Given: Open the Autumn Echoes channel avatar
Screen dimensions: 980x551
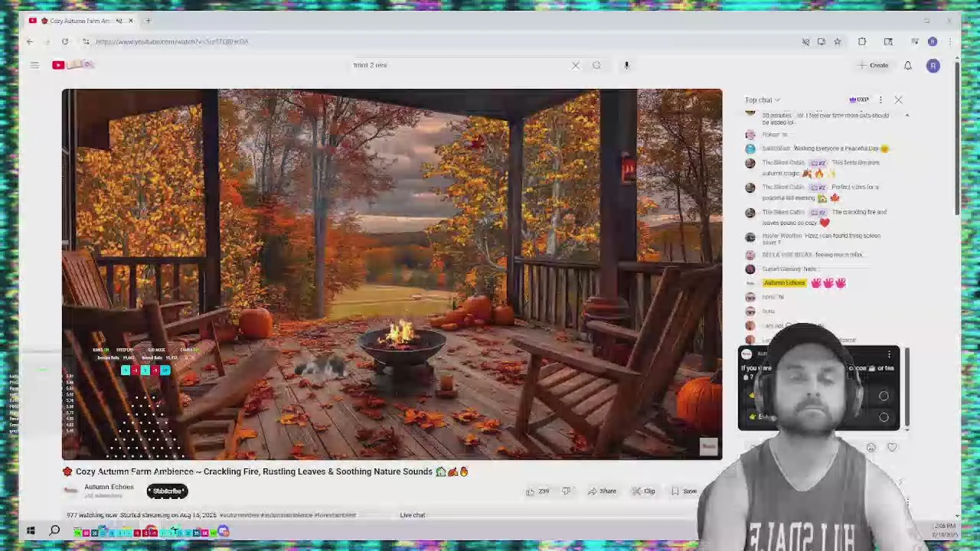Looking at the screenshot, I should point(70,491).
